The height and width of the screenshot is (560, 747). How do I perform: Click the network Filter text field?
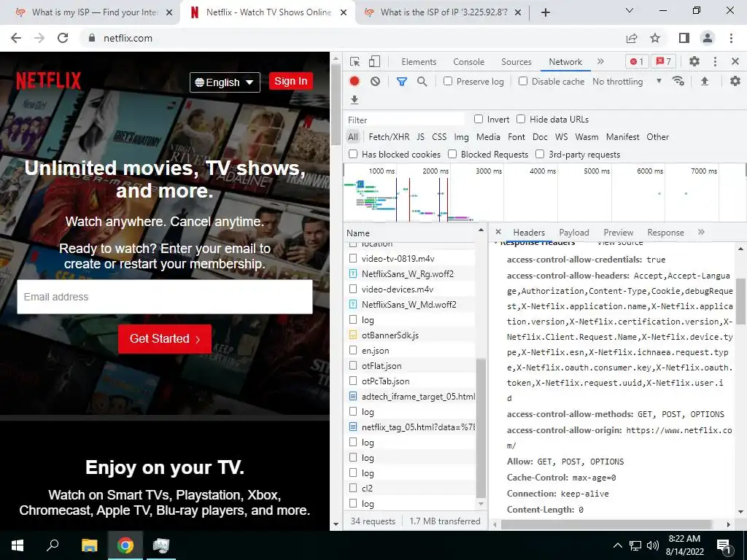point(405,120)
